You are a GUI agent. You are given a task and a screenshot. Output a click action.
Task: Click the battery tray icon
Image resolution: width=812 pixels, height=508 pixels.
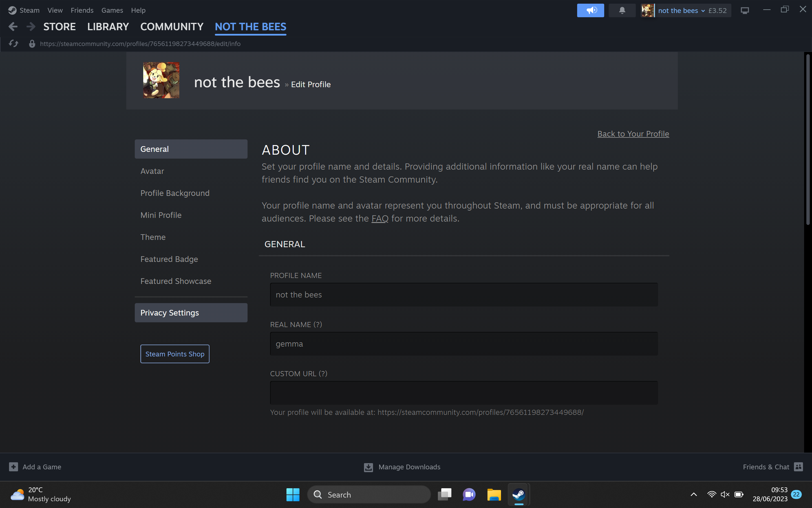point(739,494)
